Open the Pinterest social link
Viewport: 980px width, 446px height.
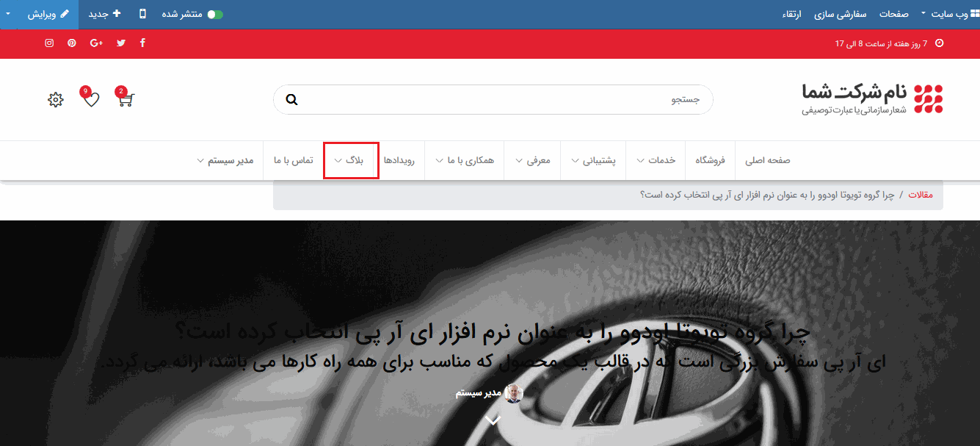click(72, 43)
